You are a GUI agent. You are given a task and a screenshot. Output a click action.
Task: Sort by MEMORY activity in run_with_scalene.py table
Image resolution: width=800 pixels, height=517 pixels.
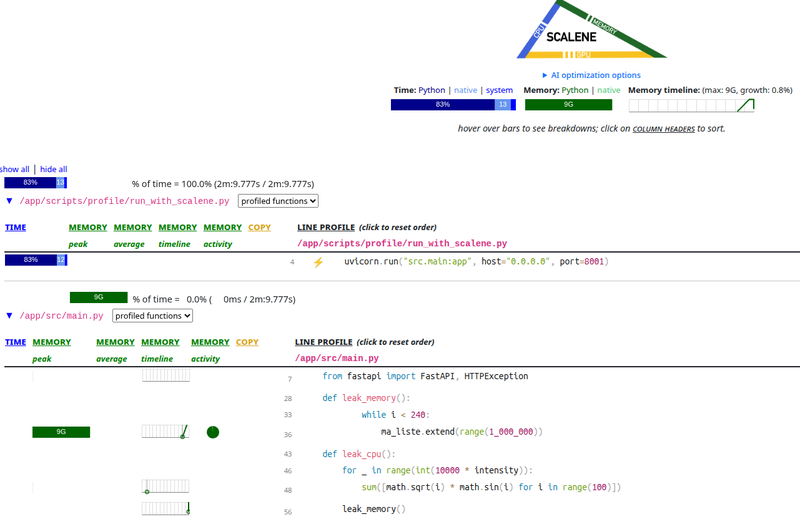point(222,228)
